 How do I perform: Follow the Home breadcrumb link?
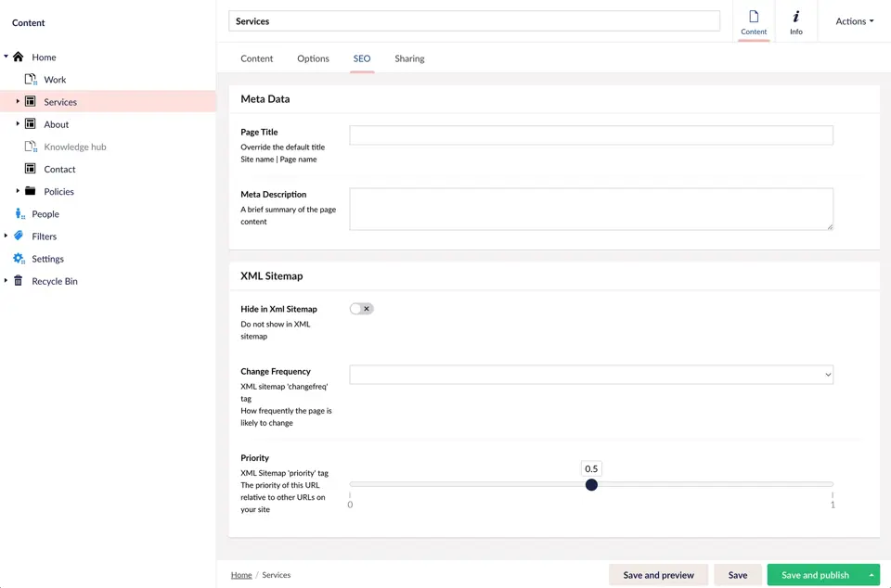pos(241,574)
